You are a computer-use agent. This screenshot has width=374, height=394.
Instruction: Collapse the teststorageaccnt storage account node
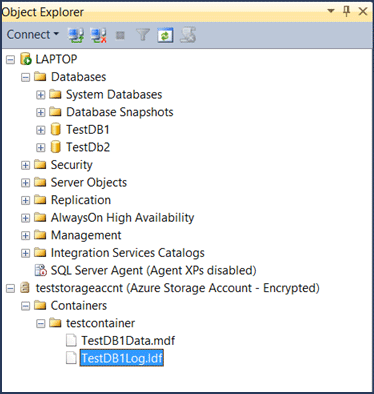(x=11, y=288)
